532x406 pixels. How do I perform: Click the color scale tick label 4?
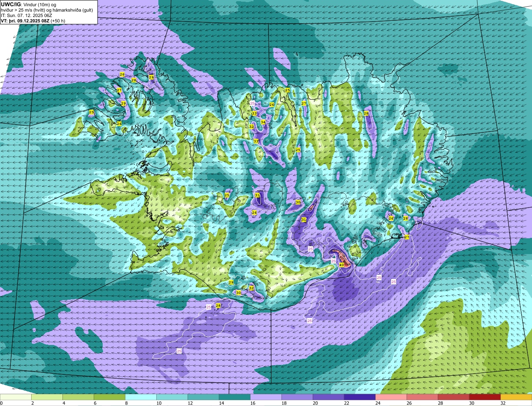[x=63, y=403]
